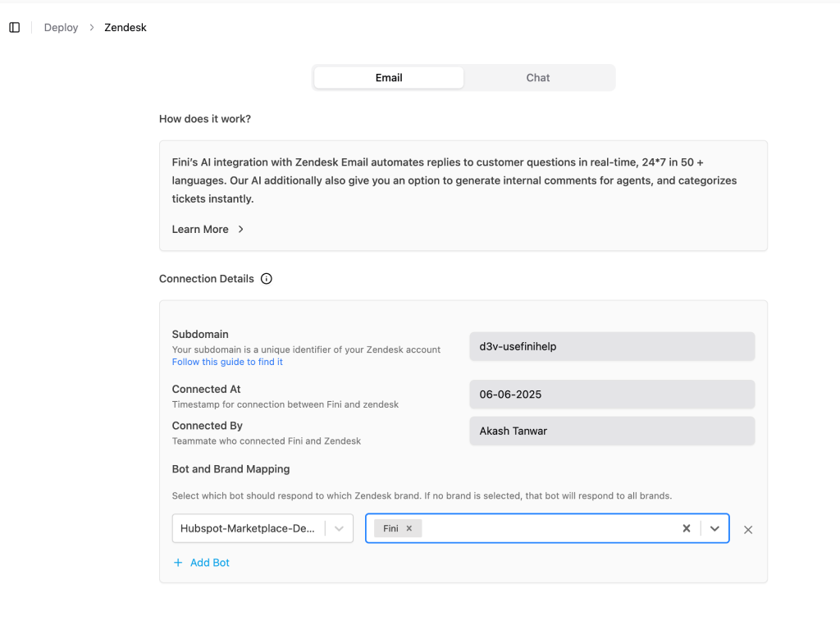The image size is (840, 630).
Task: Open the Hubspot-Marketplace bot dropdown
Action: tap(248, 529)
